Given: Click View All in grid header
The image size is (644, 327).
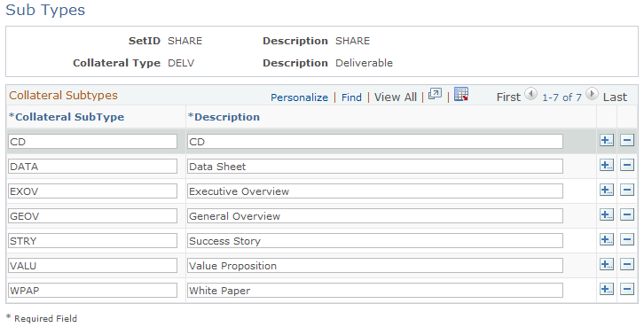Looking at the screenshot, I should pyautogui.click(x=395, y=97).
